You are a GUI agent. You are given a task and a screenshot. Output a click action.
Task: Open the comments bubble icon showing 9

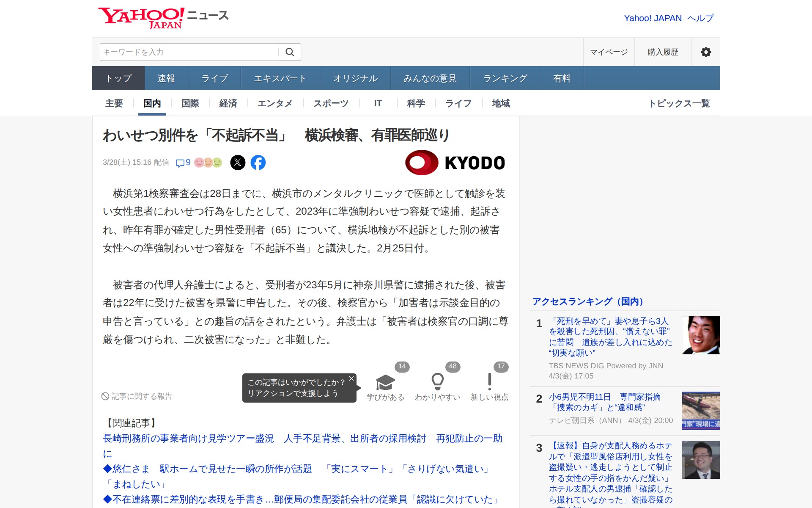pyautogui.click(x=183, y=163)
